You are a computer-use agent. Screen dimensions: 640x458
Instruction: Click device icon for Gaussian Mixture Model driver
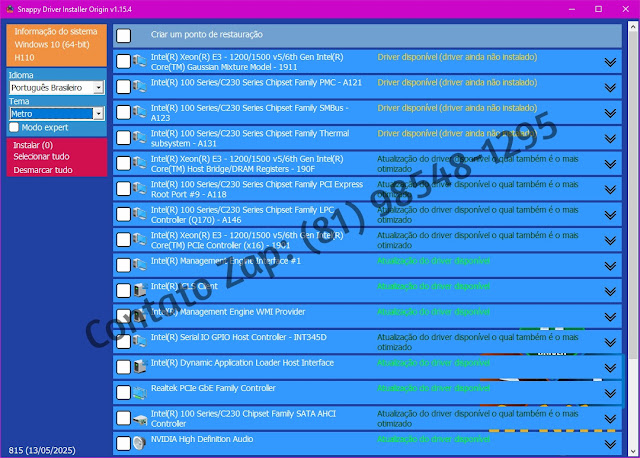140,61
